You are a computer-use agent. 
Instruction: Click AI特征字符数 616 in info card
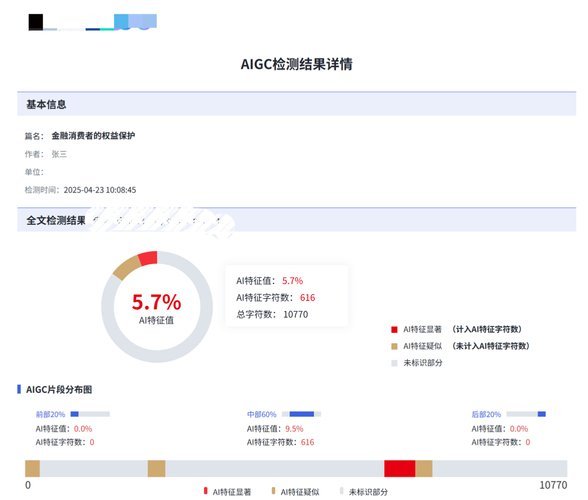pyautogui.click(x=276, y=297)
